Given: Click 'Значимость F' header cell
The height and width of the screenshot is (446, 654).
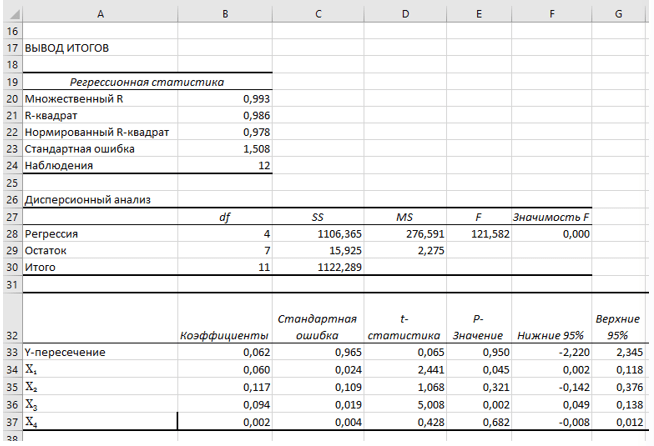Looking at the screenshot, I should pos(551,217).
